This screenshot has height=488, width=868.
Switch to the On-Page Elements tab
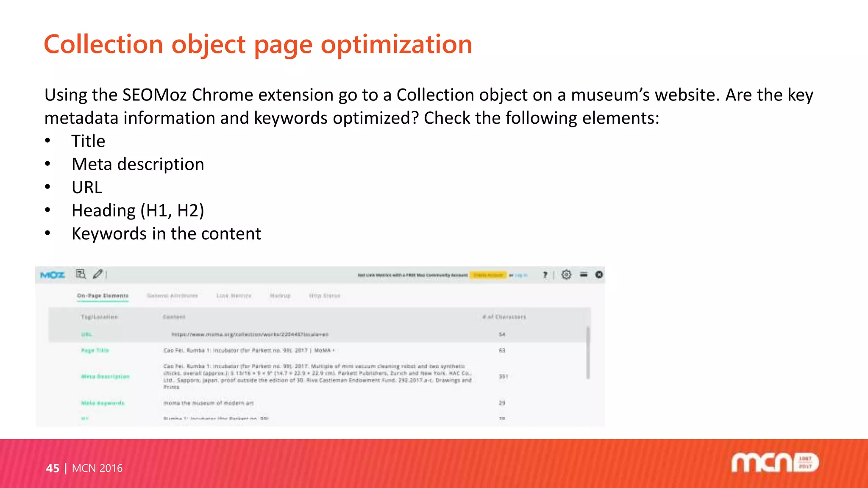[103, 296]
